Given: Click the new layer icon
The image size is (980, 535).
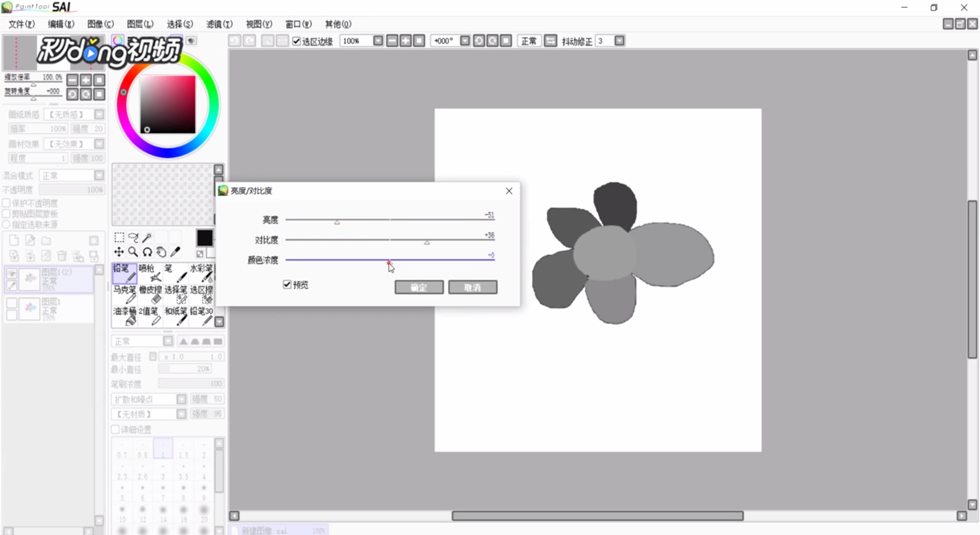Looking at the screenshot, I should (14, 240).
